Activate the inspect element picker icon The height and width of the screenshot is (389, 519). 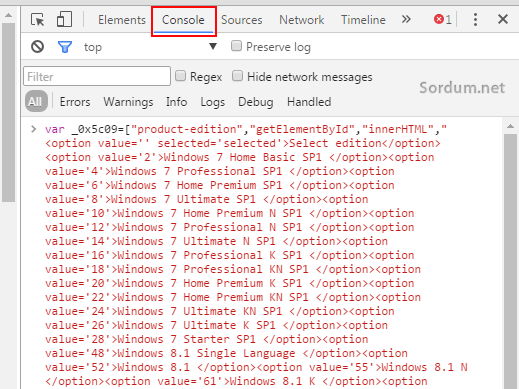point(38,20)
